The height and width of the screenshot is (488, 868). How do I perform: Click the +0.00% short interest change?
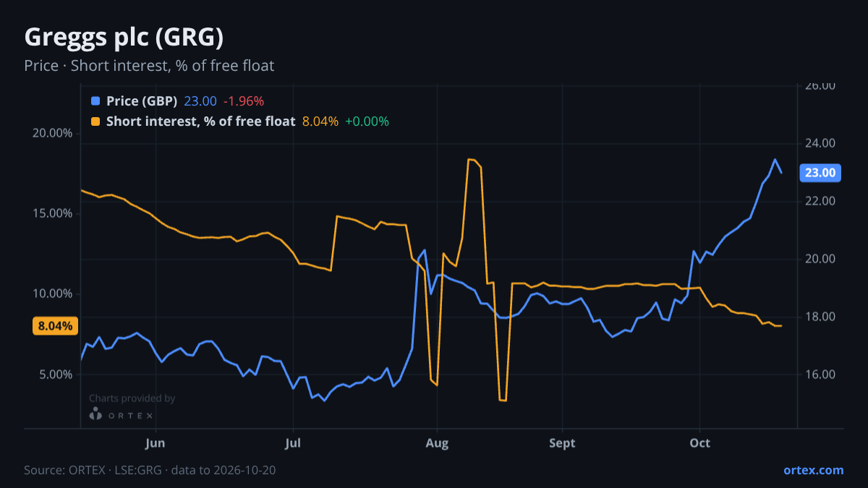(367, 121)
